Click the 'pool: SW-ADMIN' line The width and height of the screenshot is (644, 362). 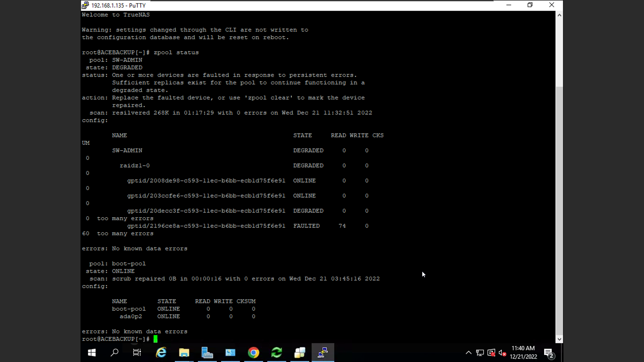[x=116, y=60]
